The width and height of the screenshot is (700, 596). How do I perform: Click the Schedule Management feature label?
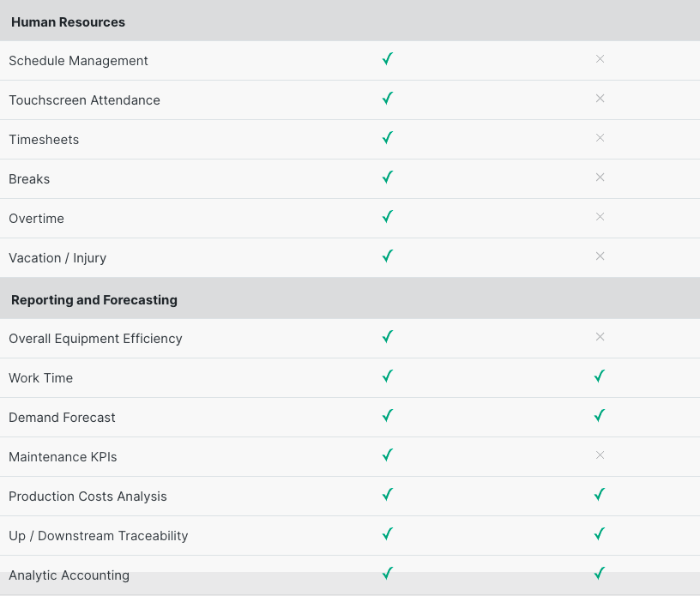point(78,61)
